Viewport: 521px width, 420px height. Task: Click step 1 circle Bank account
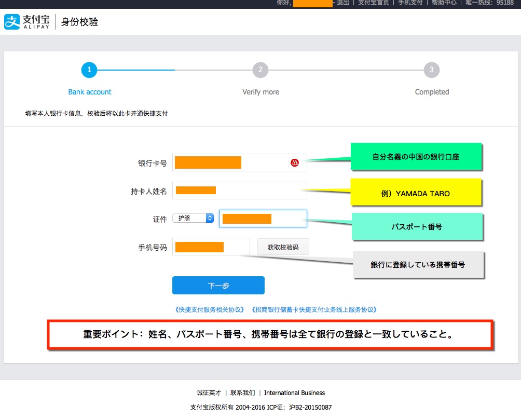tap(89, 70)
